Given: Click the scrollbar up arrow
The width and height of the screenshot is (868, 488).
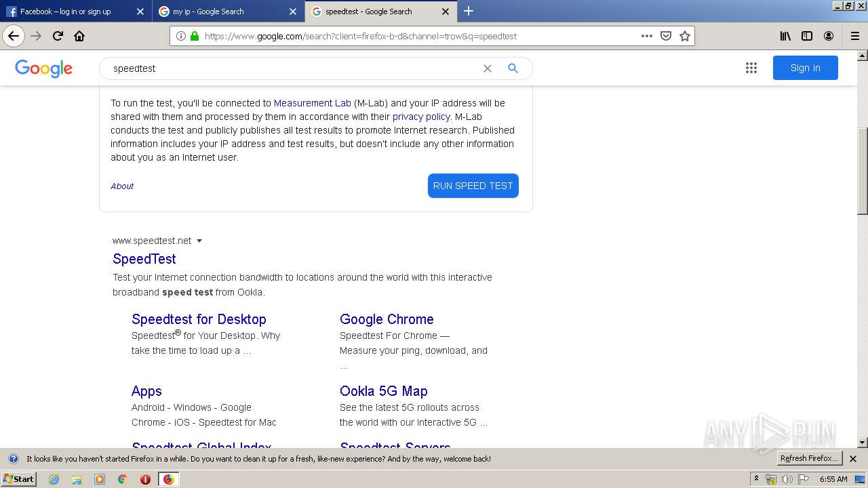Looking at the screenshot, I should (862, 56).
